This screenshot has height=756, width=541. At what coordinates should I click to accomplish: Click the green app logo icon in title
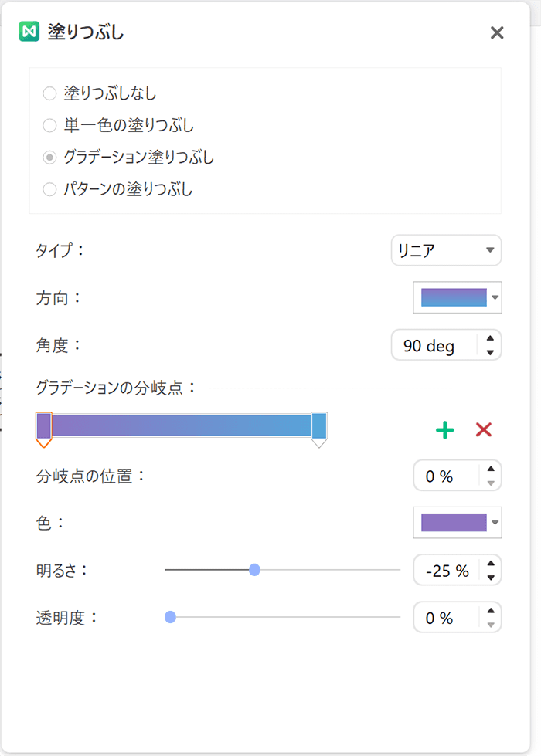pos(29,32)
